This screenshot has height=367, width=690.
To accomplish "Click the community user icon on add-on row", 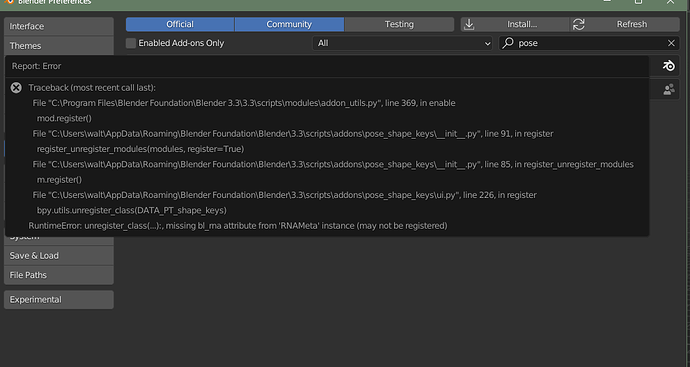I will click(x=669, y=90).
